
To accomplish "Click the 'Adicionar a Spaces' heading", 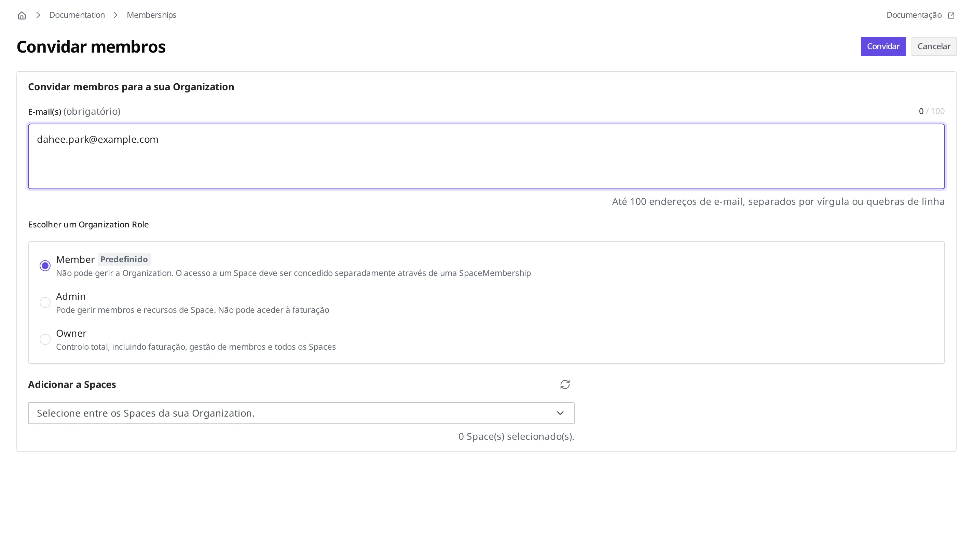I will click(x=72, y=384).
